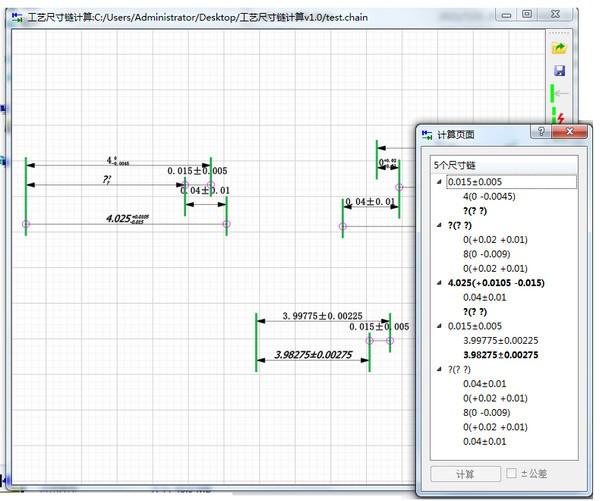Click the 计算 button
Screen dimensions: 600x501
(465, 474)
